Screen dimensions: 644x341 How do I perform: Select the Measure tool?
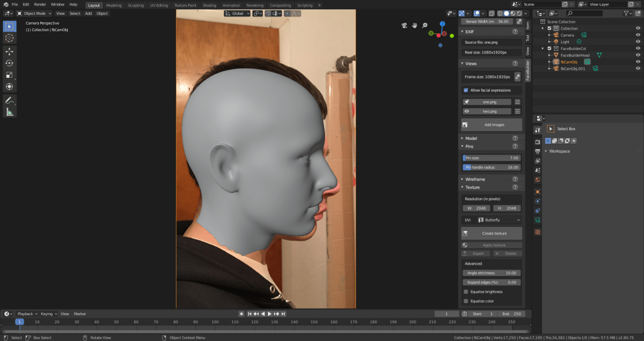(9, 113)
